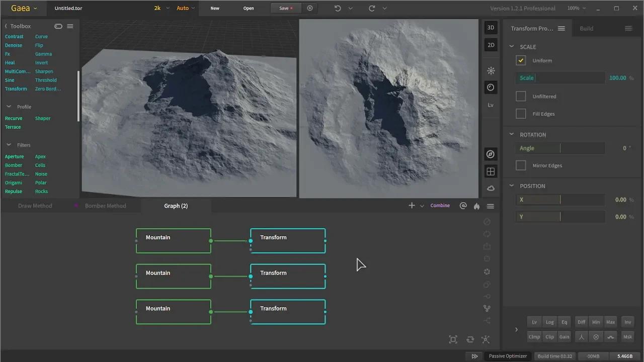Open the Bomber Method tab
The image size is (644, 362).
click(x=106, y=205)
